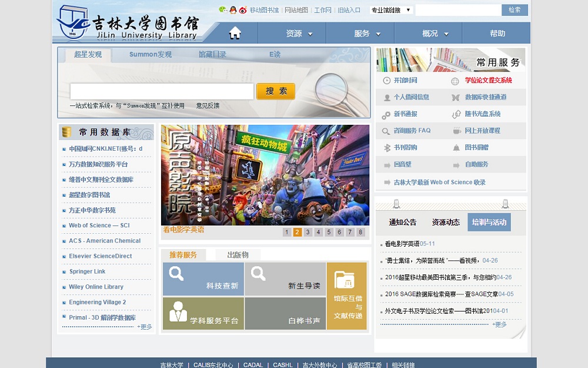Open the Weibo icon in header
The width and height of the screenshot is (588, 368).
[243, 10]
